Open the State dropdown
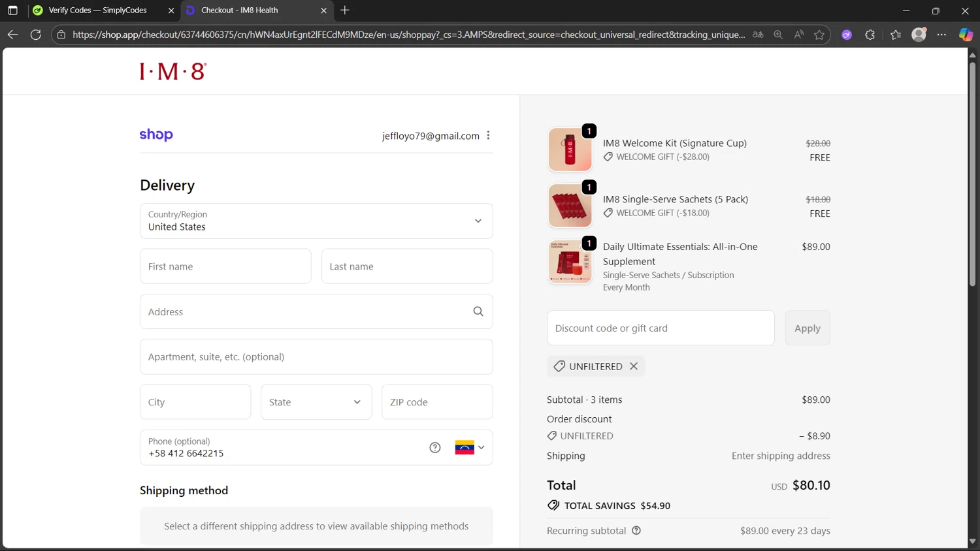 coord(316,401)
